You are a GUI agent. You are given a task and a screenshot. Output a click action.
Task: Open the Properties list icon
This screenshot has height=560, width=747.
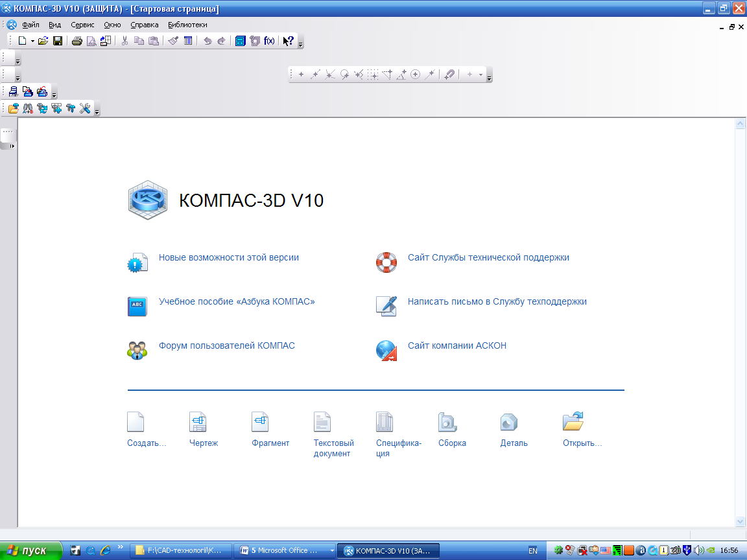(187, 41)
